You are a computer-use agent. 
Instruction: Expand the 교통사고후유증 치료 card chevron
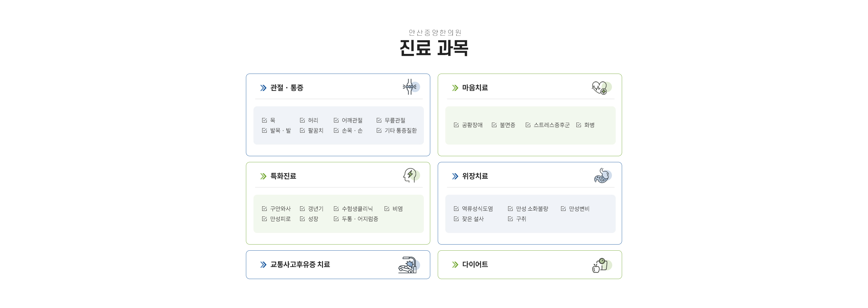pos(263,265)
